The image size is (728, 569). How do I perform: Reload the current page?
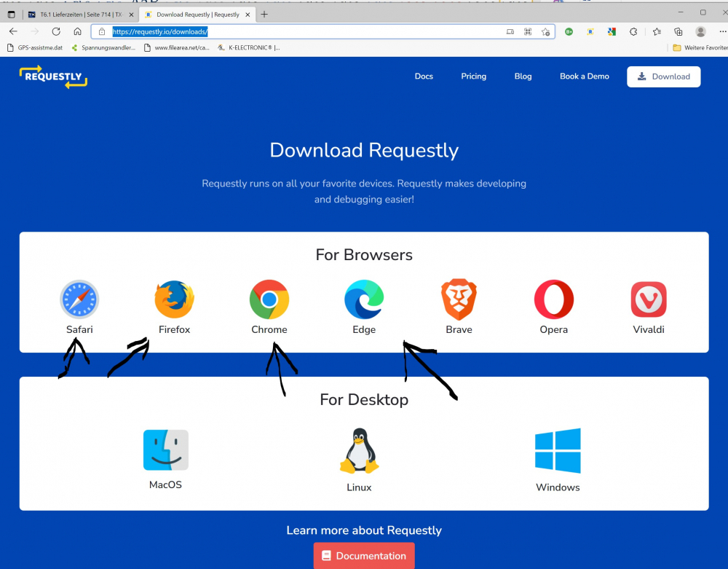(56, 31)
